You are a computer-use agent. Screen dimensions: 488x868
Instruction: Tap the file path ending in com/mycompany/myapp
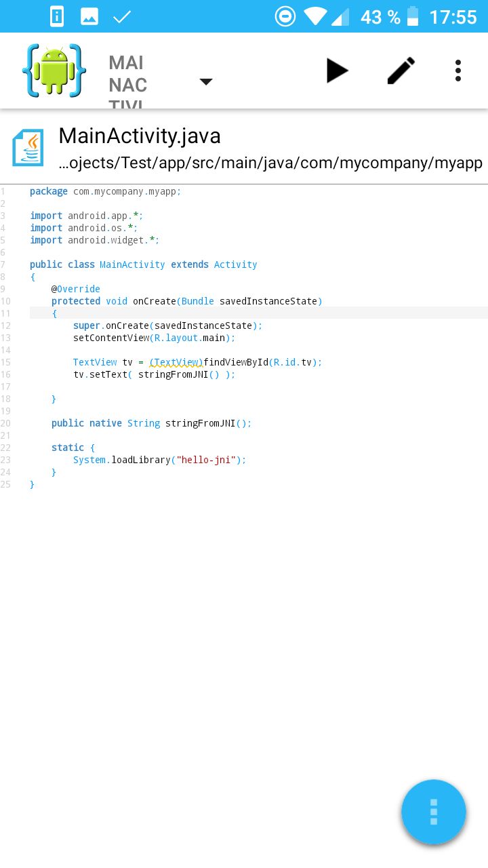(x=270, y=163)
